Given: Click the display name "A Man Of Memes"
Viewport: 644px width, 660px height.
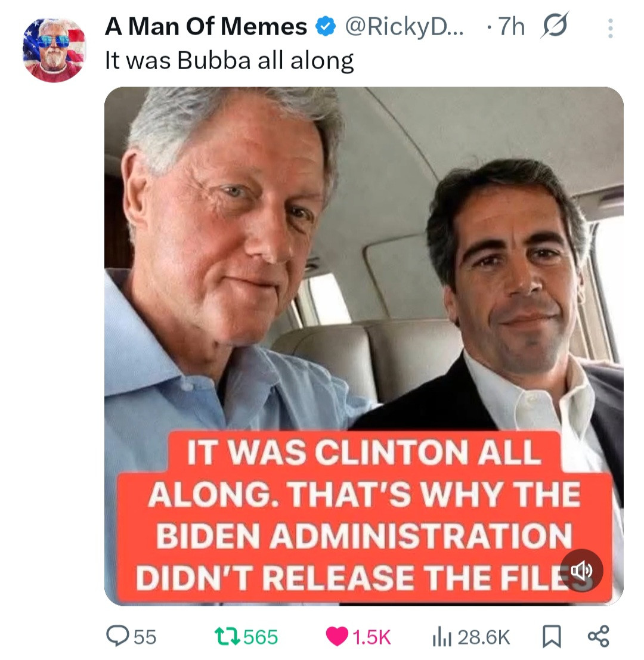Looking at the screenshot, I should (206, 26).
